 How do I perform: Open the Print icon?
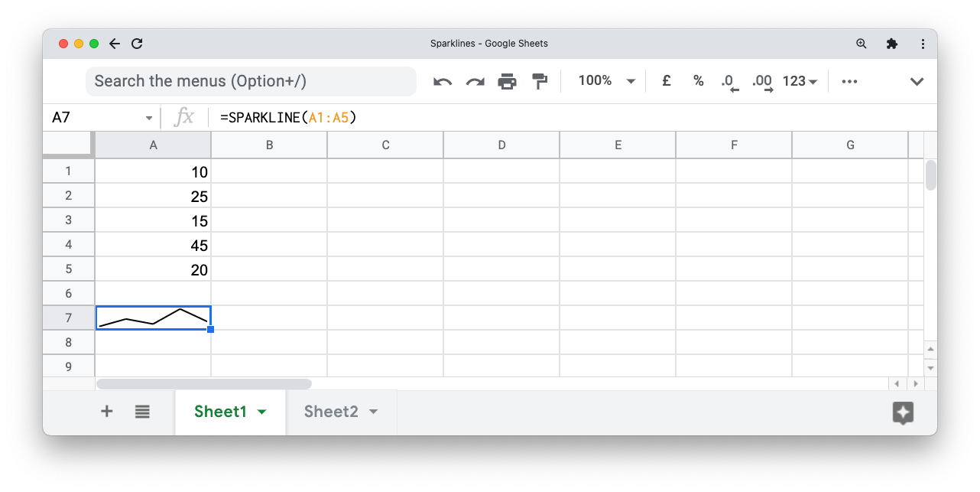point(508,80)
